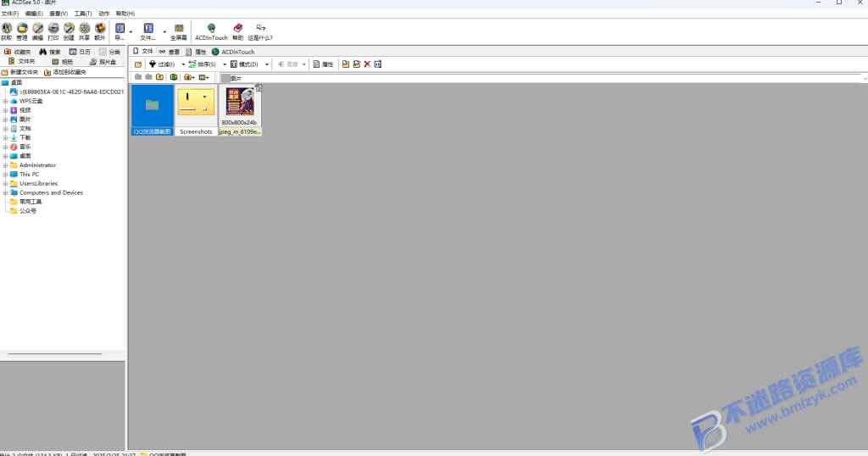Image resolution: width=868 pixels, height=456 pixels.
Task: Click the rename icon after red X
Action: (377, 64)
